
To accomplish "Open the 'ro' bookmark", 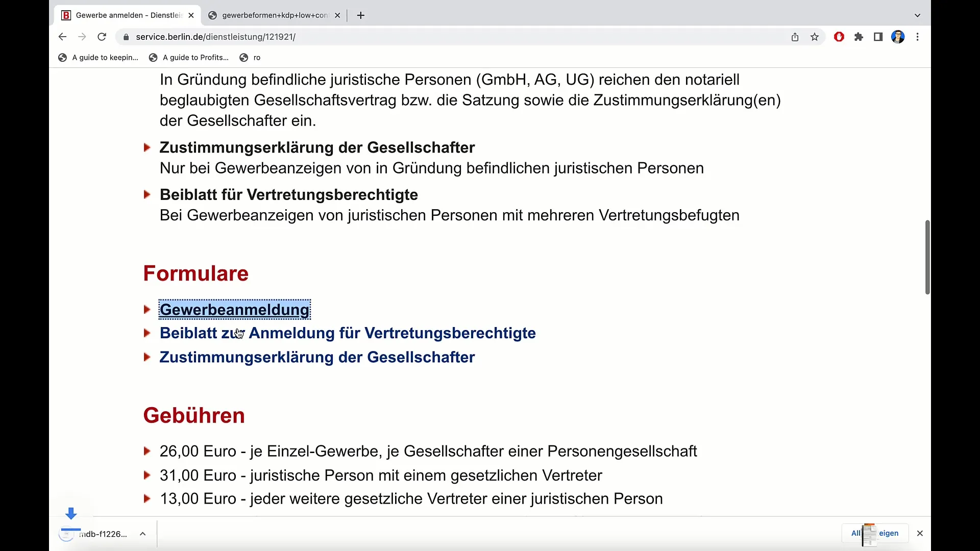I will click(250, 58).
